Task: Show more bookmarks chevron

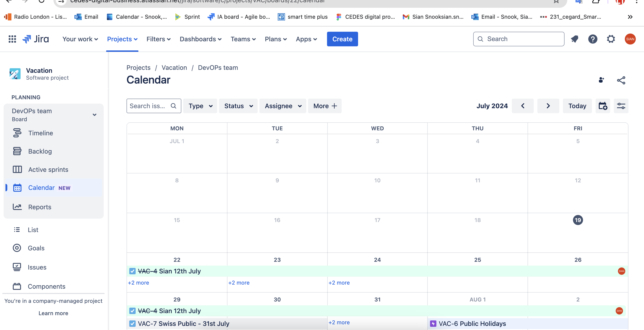Action: pos(630,17)
